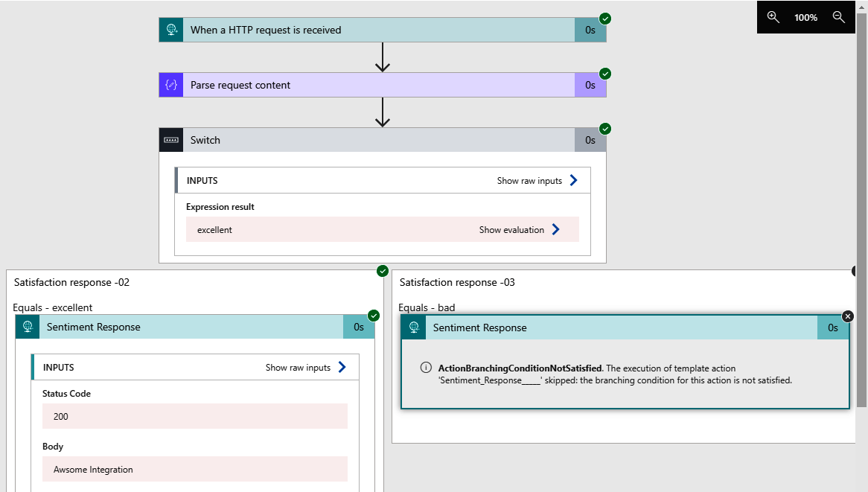
Task: Click the 100% zoom level label
Action: tap(805, 18)
